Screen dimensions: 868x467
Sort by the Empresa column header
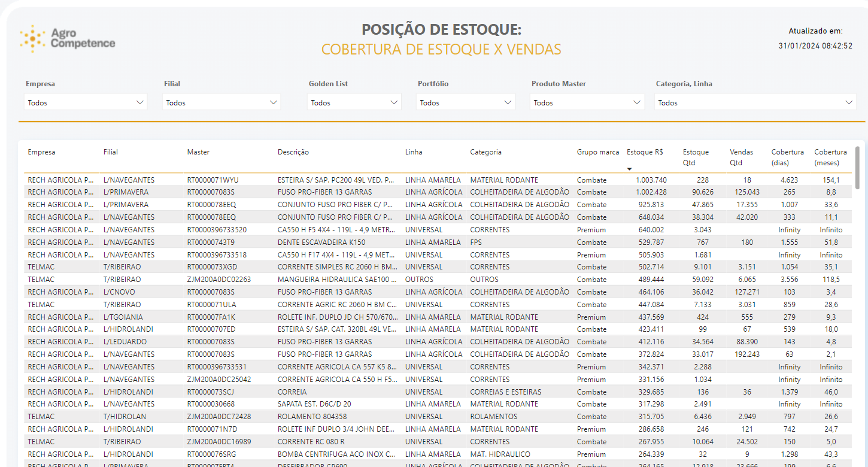[x=41, y=152]
